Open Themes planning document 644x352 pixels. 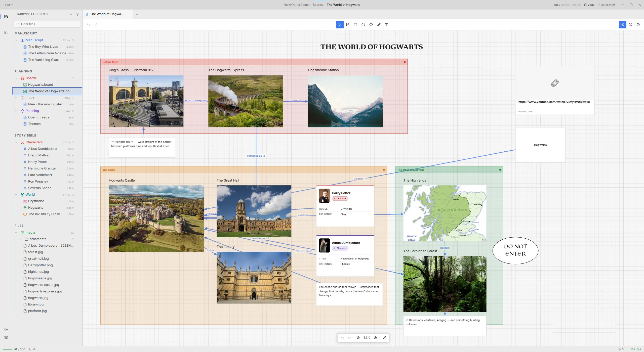pyautogui.click(x=47, y=124)
